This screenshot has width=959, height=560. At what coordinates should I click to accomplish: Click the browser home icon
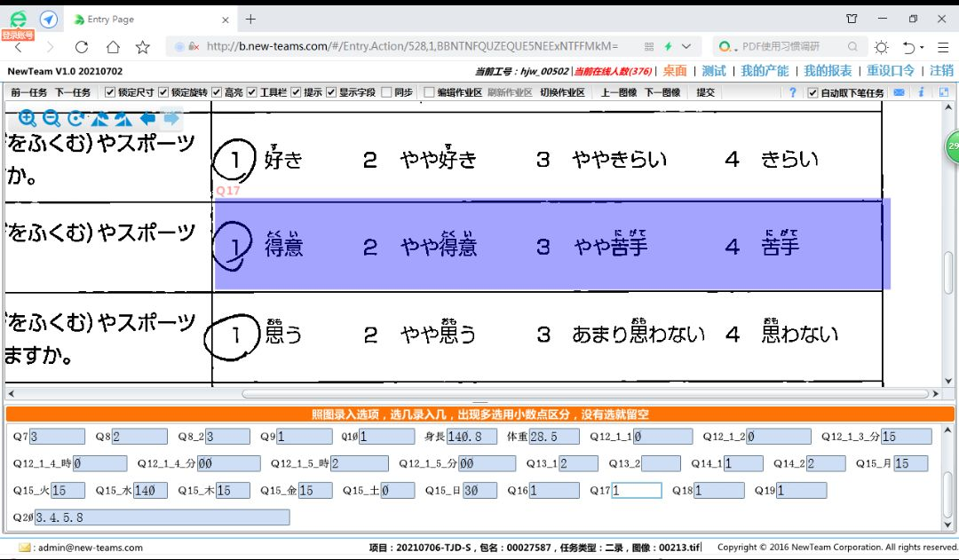click(113, 47)
